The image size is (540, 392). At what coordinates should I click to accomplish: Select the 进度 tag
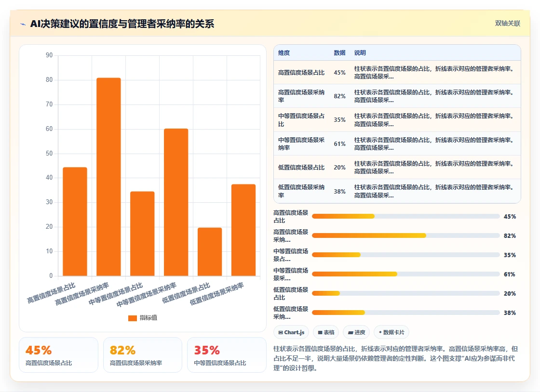pos(356,332)
